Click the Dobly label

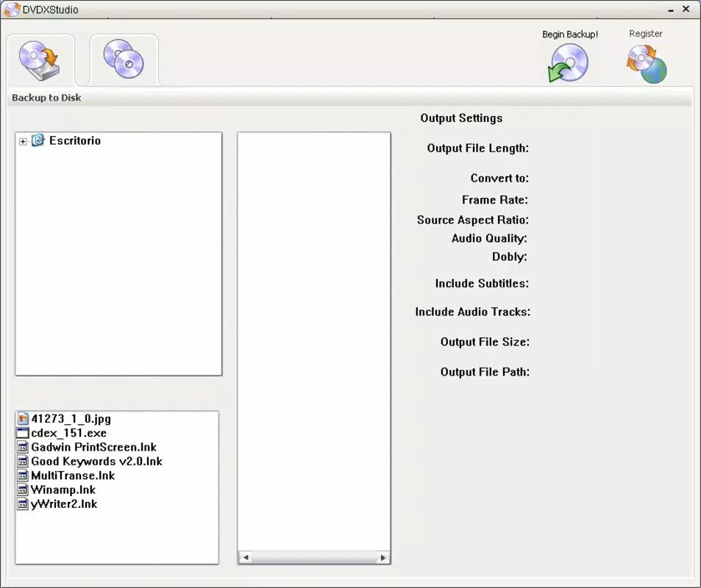tap(510, 257)
